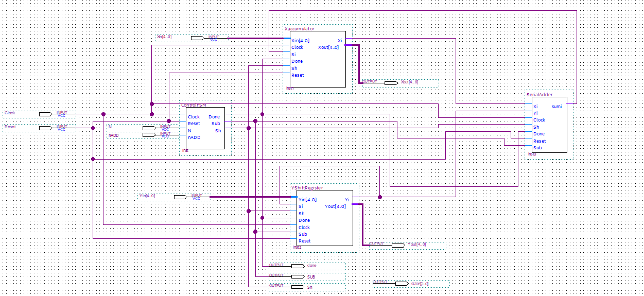Click the N port inside ControlFSM

(x=189, y=131)
